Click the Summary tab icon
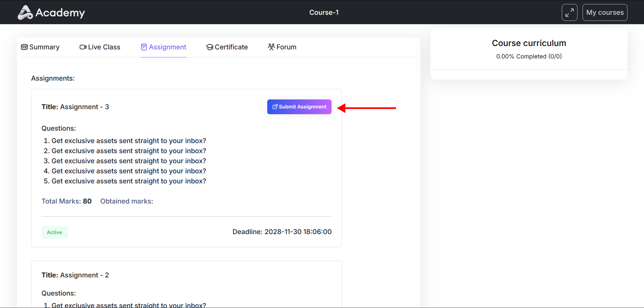The width and height of the screenshot is (644, 308). [x=24, y=47]
